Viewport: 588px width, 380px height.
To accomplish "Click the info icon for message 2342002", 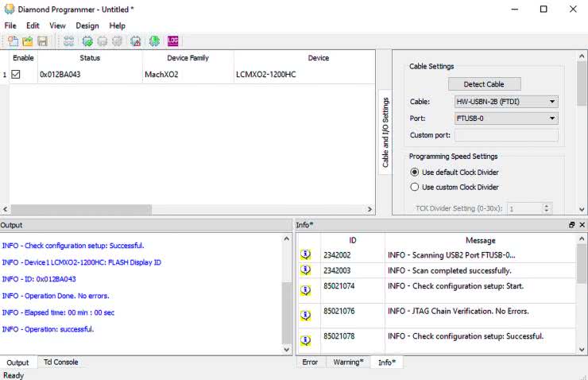I will pos(305,255).
